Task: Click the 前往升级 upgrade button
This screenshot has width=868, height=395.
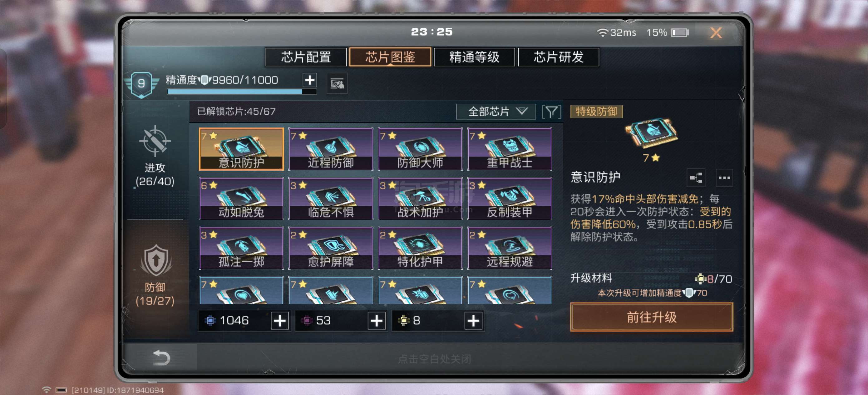Action: pyautogui.click(x=651, y=317)
